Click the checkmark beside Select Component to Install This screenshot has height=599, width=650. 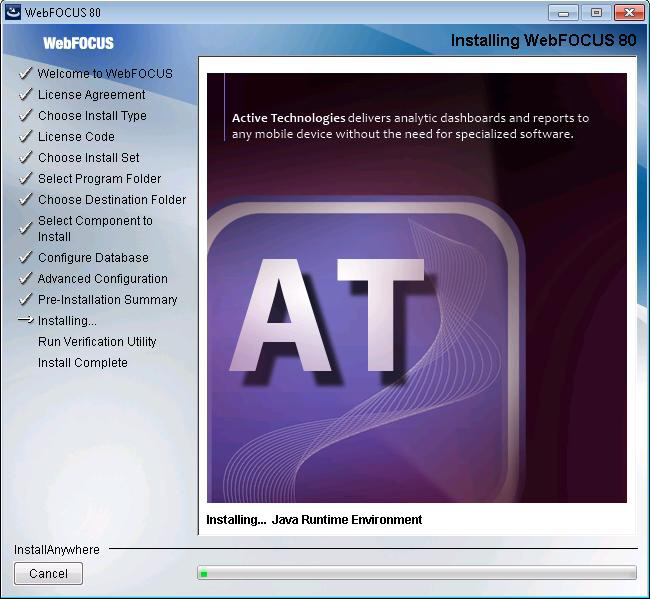[x=25, y=228]
